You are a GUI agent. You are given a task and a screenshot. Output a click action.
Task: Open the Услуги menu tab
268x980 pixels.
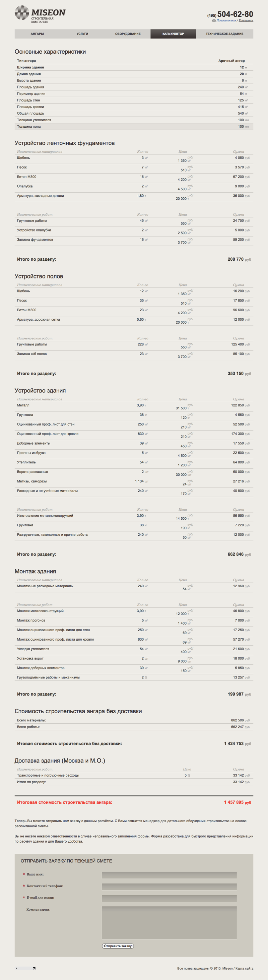(x=82, y=34)
